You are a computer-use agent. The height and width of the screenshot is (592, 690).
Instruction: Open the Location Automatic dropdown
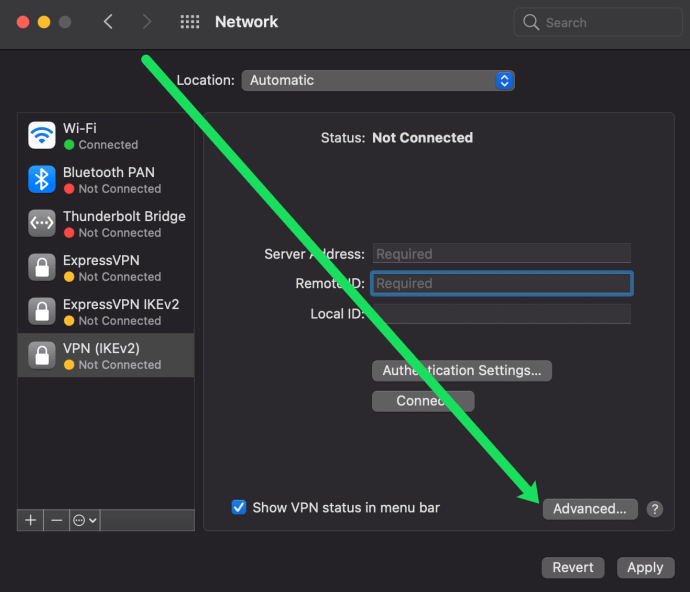pos(378,81)
